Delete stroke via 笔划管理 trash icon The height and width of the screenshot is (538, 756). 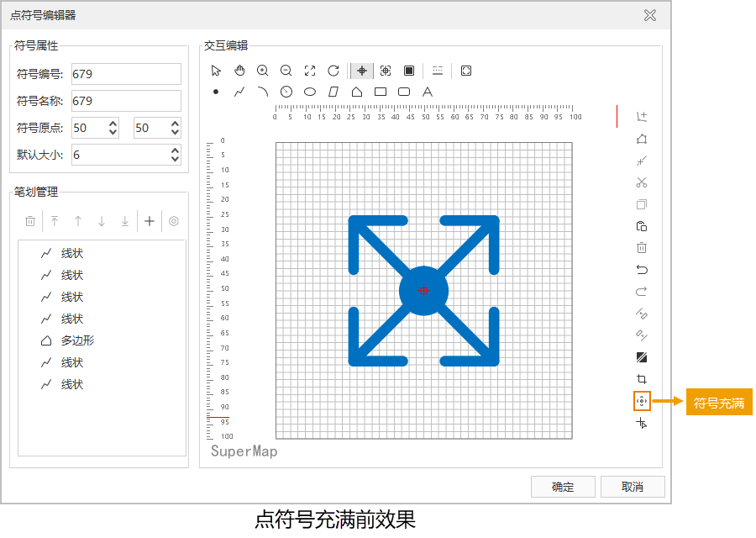(x=30, y=221)
